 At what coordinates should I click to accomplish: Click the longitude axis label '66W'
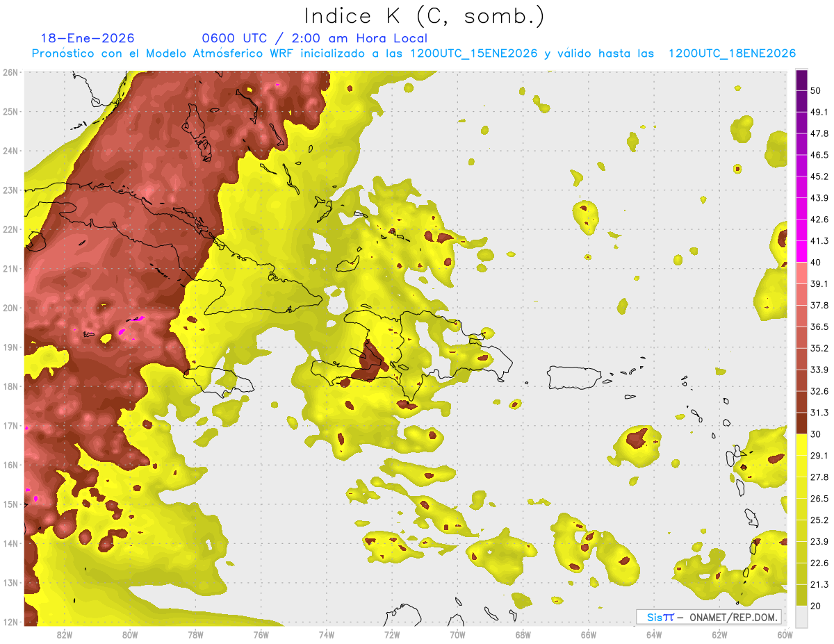[x=588, y=634]
